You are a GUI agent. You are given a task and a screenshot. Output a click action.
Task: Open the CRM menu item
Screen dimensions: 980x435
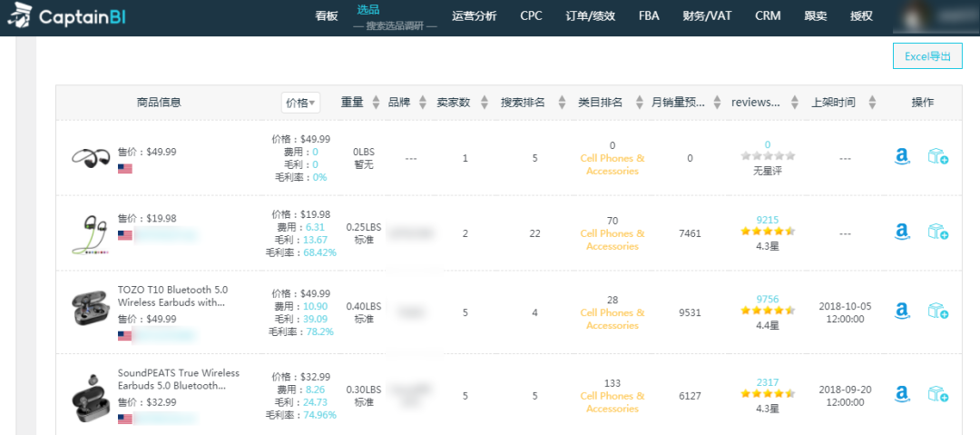769,16
